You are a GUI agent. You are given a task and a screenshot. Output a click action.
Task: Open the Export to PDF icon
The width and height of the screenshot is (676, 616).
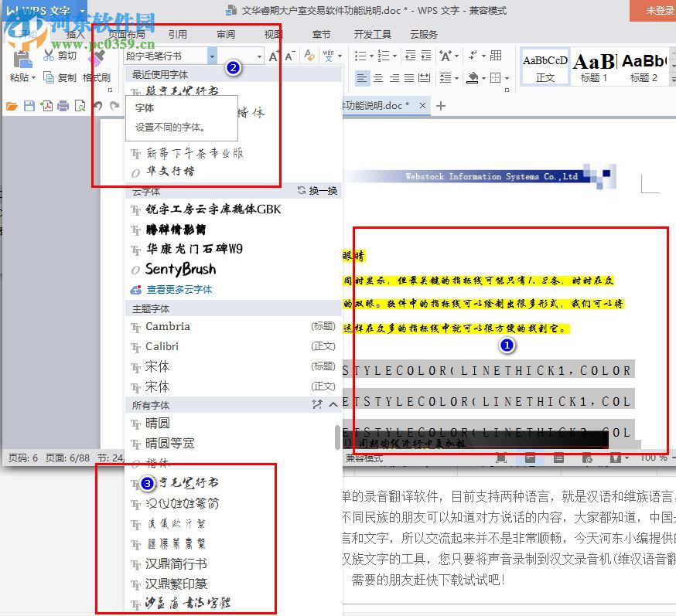[46, 106]
